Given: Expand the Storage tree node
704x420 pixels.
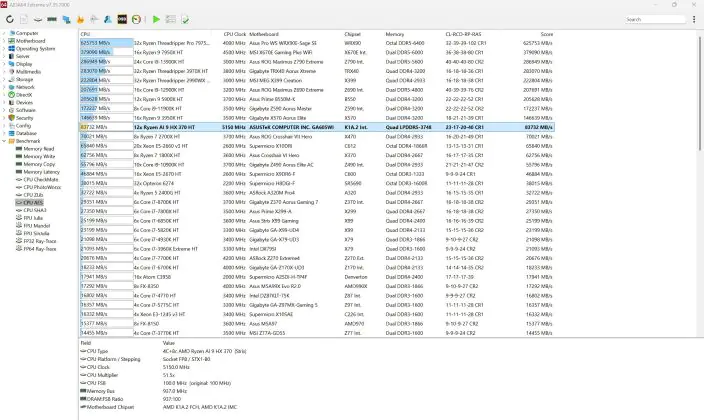Looking at the screenshot, I should click(4, 79).
